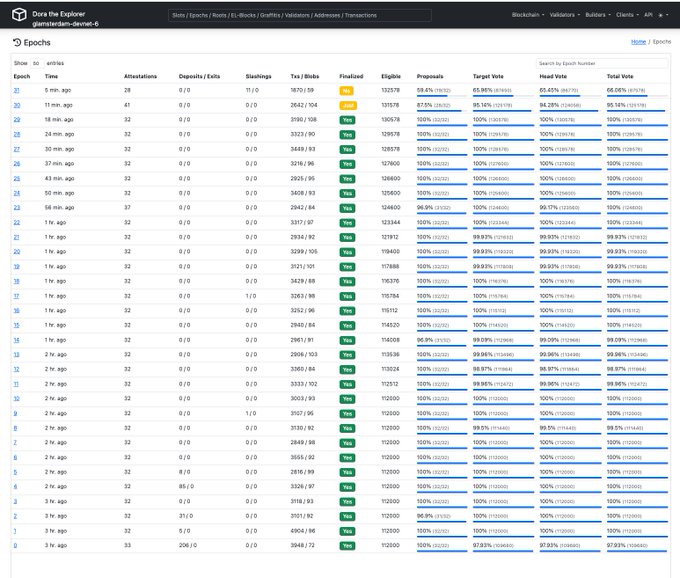Click the Eligible column header

click(391, 76)
